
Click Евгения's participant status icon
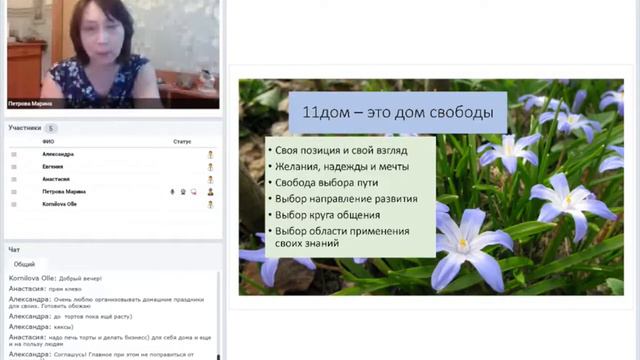point(211,167)
